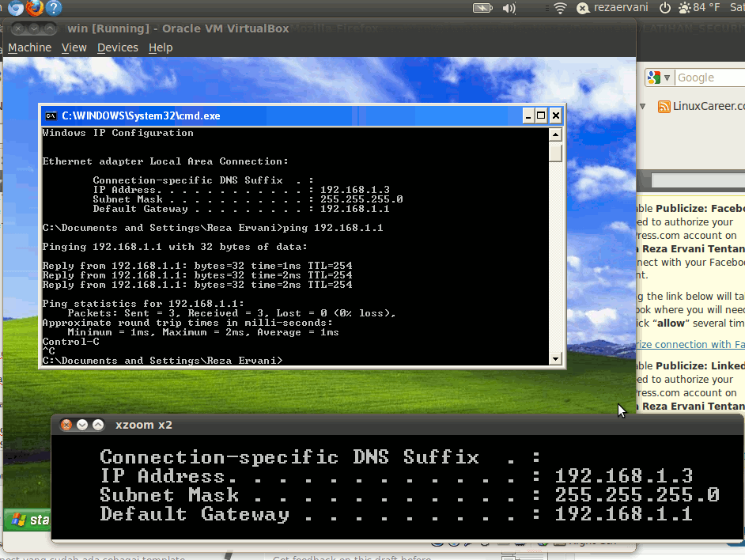This screenshot has height=560, width=745.
Task: Click the 'Minimum = 1ms, Maximum = 2ms' line
Action: (203, 333)
